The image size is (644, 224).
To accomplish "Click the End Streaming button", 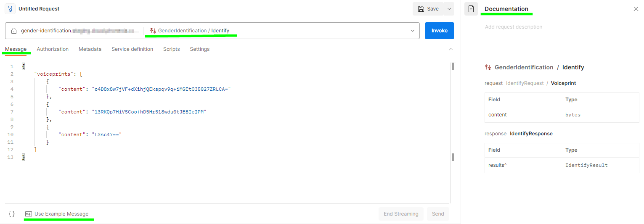I will pyautogui.click(x=401, y=214).
